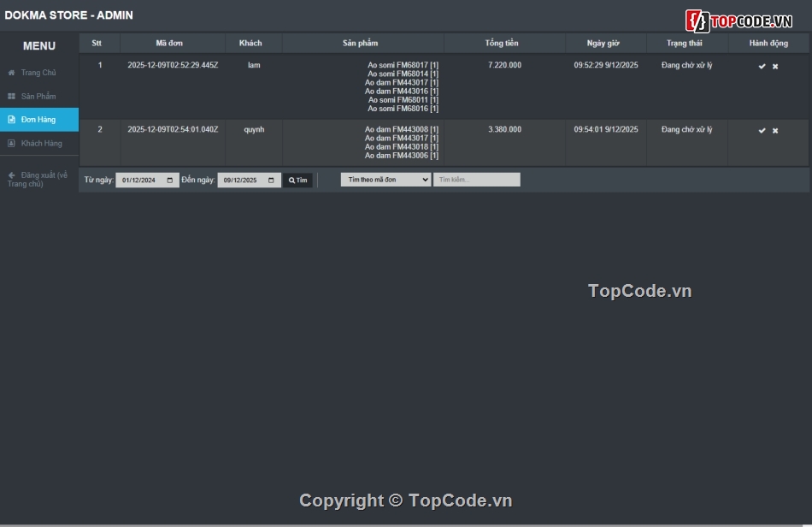
Task: Open the Đơn Hàng menu item
Action: (x=38, y=120)
